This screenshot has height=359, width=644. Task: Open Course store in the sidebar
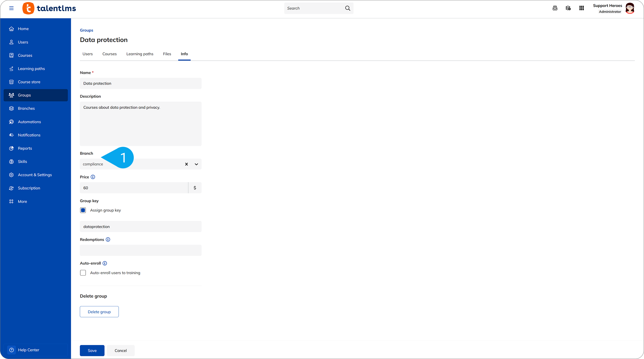pos(36,82)
